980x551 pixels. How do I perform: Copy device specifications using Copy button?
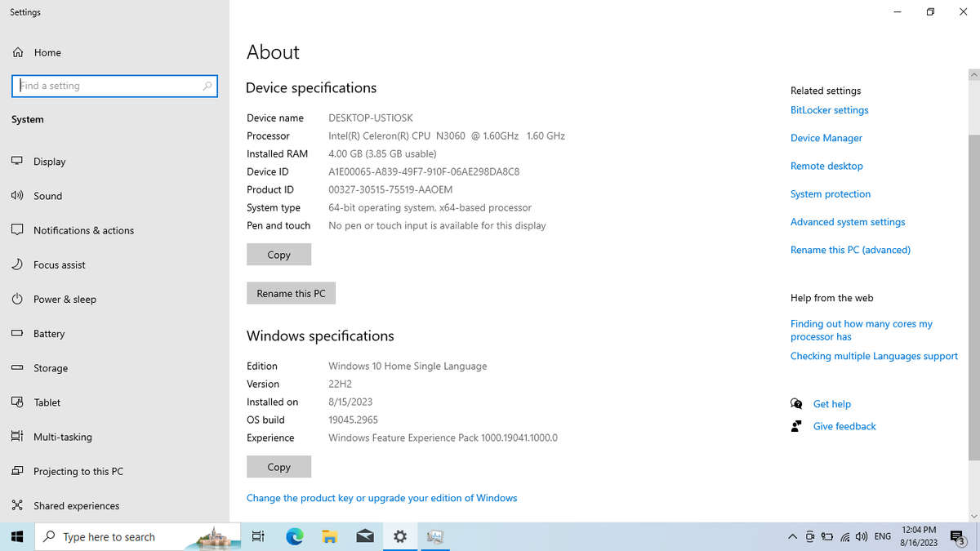coord(278,254)
